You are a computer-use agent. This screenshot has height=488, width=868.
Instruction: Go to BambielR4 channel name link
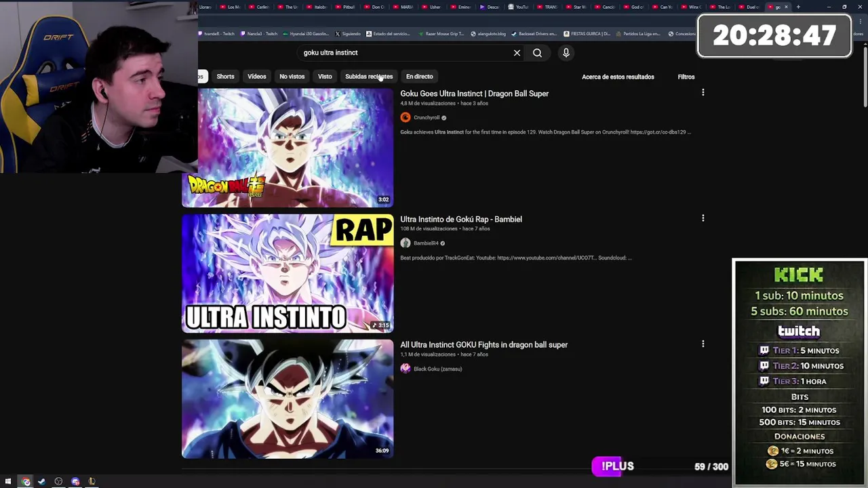click(426, 243)
